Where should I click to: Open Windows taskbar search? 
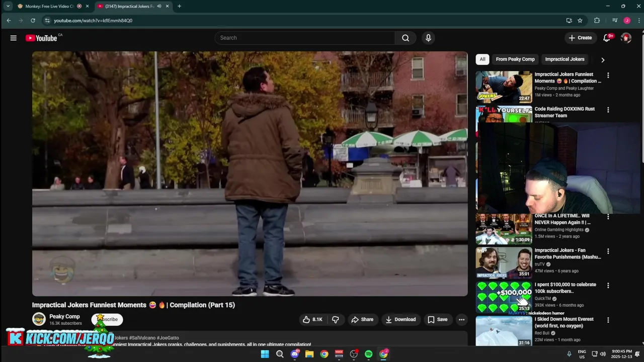[280, 354]
